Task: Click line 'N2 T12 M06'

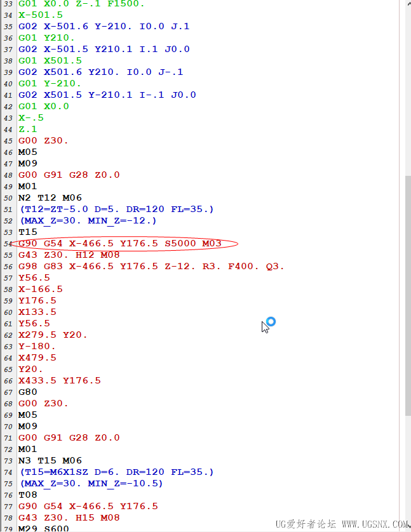Action: [x=50, y=198]
